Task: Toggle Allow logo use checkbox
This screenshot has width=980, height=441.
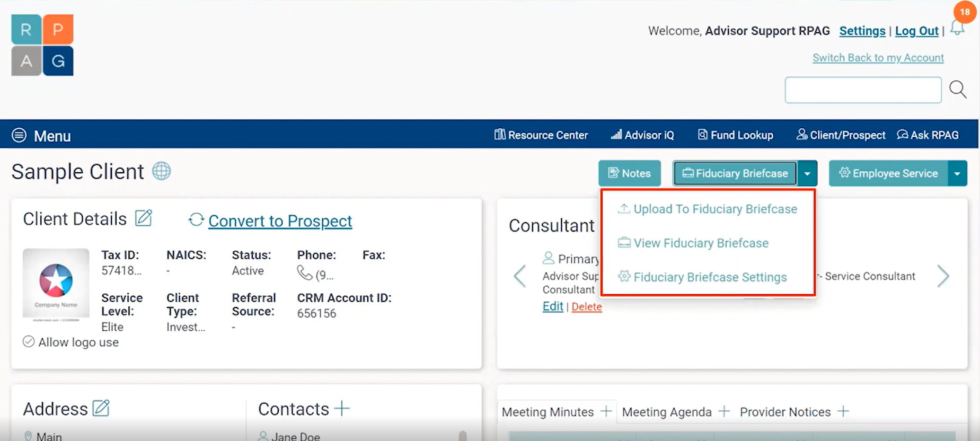Action: (29, 342)
